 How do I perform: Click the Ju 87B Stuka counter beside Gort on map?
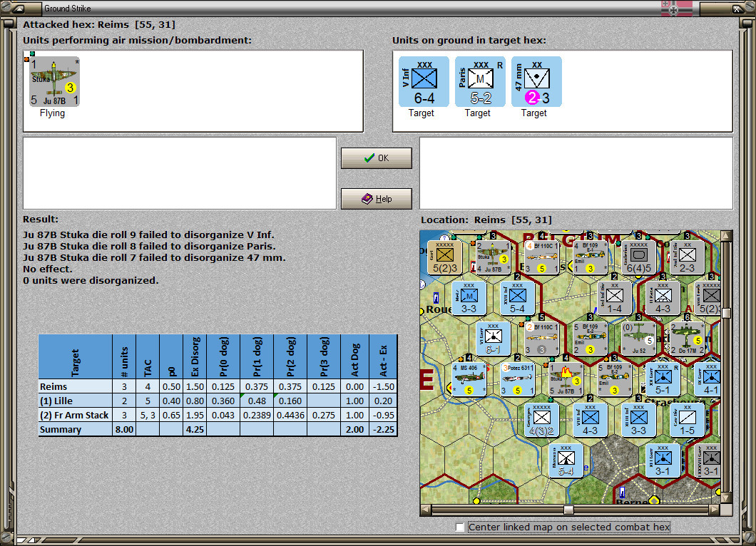point(492,257)
